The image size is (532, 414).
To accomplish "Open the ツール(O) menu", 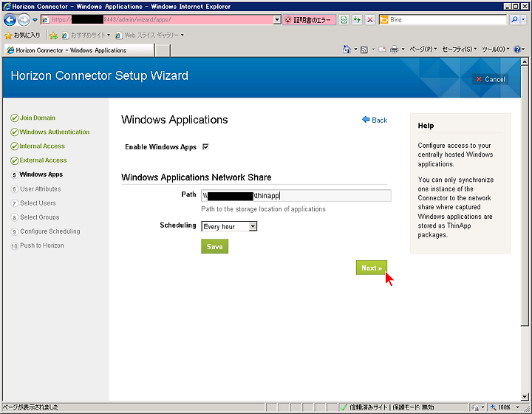I will 496,50.
